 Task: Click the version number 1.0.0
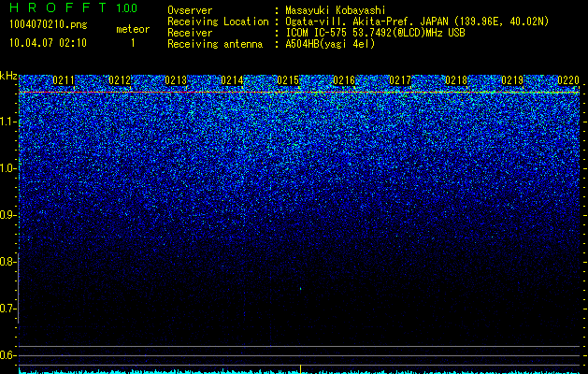point(126,8)
